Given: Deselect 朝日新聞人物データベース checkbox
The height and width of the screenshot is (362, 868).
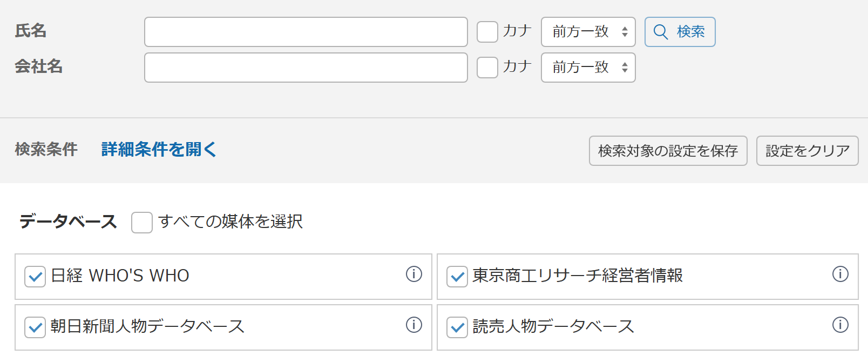Looking at the screenshot, I should click(35, 327).
